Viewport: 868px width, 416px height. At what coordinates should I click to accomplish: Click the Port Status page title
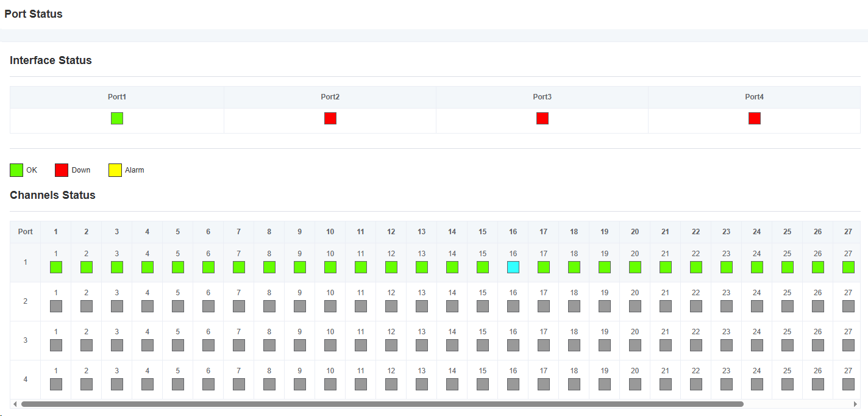coord(34,14)
